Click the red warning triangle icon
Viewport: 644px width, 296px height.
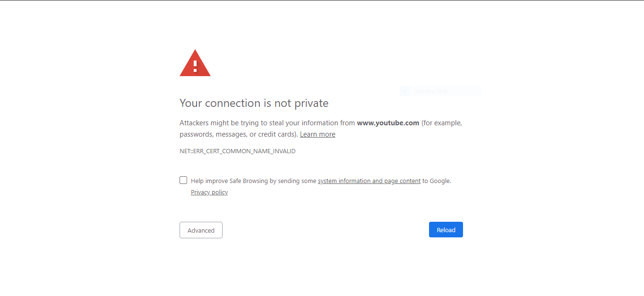pos(195,63)
